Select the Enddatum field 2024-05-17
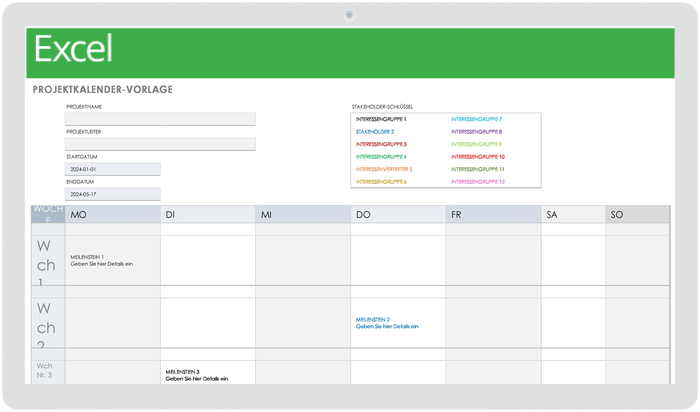700x412 pixels. [112, 194]
